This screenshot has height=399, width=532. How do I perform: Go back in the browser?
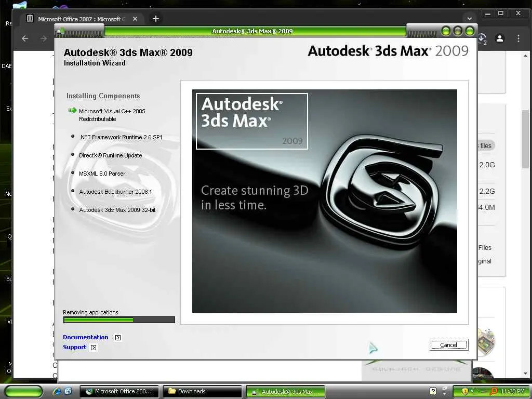(x=25, y=38)
